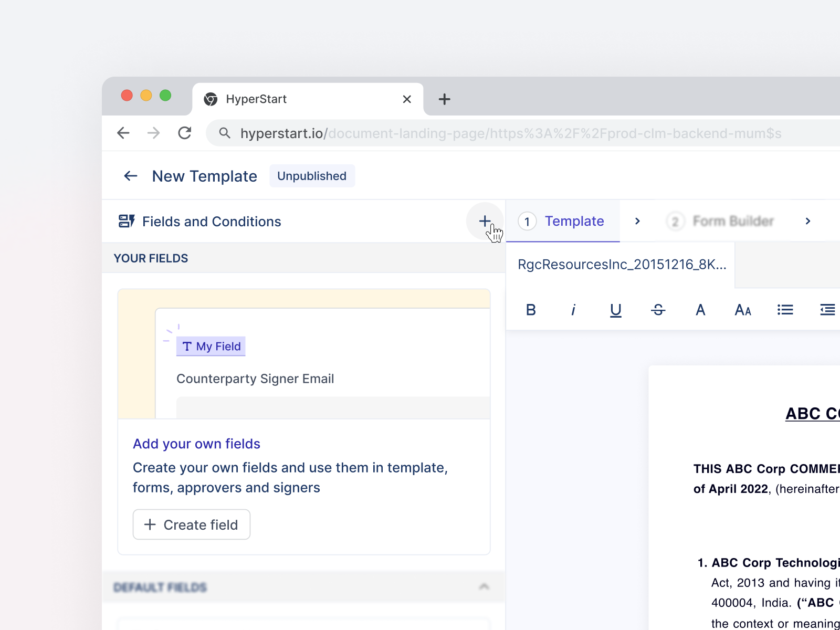The width and height of the screenshot is (840, 630).
Task: Open the text color option
Action: click(700, 310)
